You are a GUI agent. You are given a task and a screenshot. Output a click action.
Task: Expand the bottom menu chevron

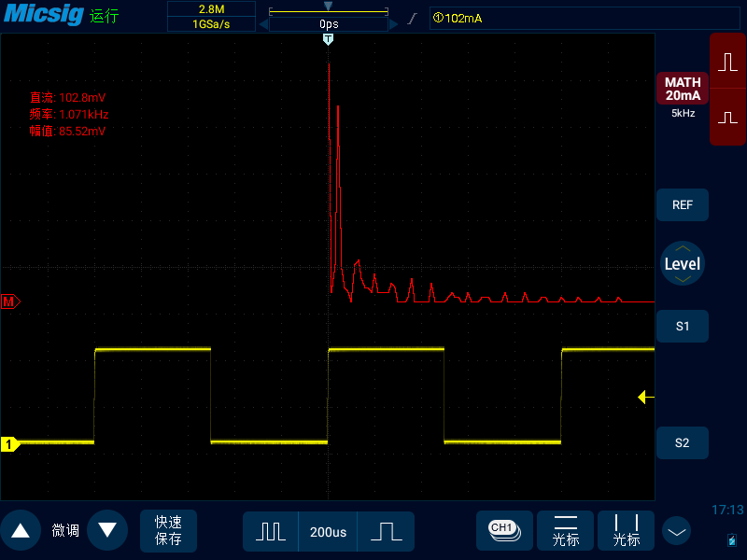click(676, 531)
